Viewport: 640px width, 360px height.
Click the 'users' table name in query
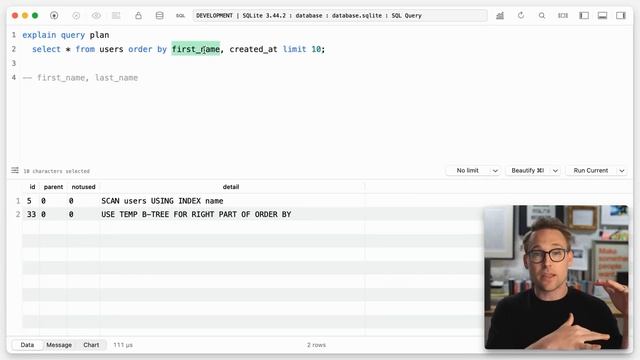pos(111,49)
